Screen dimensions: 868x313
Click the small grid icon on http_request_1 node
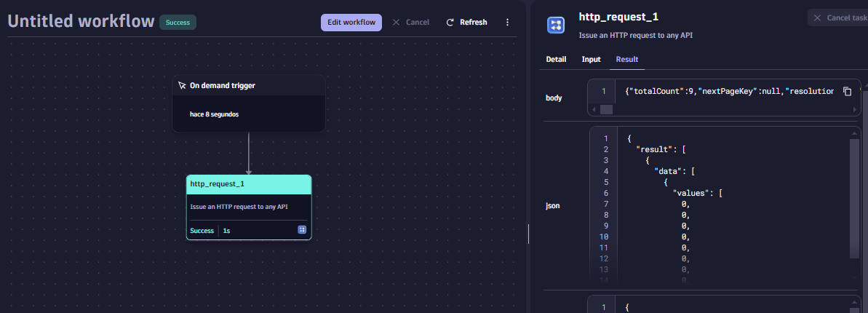click(x=302, y=230)
